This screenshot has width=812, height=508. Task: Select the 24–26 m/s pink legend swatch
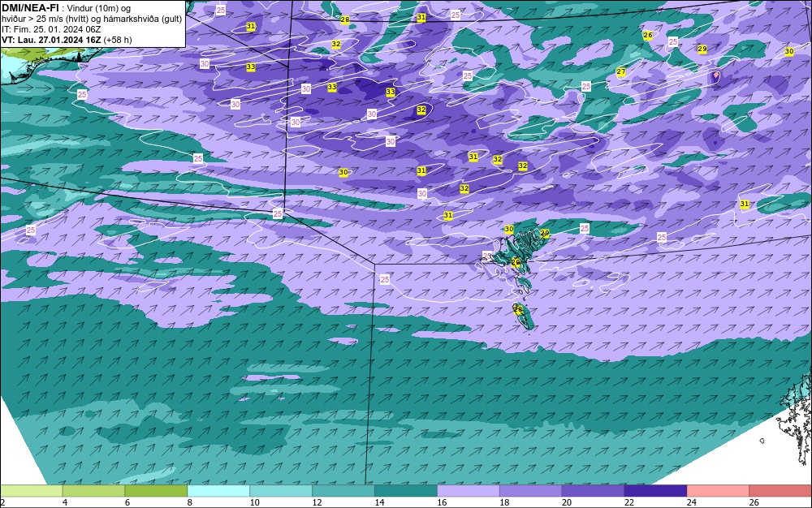[718, 491]
